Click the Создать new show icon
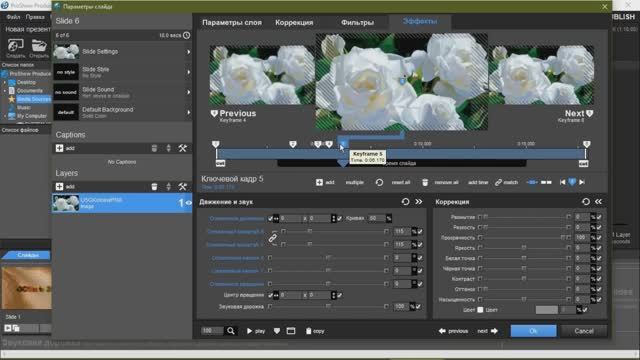This screenshot has height=360, width=640. pos(16,45)
